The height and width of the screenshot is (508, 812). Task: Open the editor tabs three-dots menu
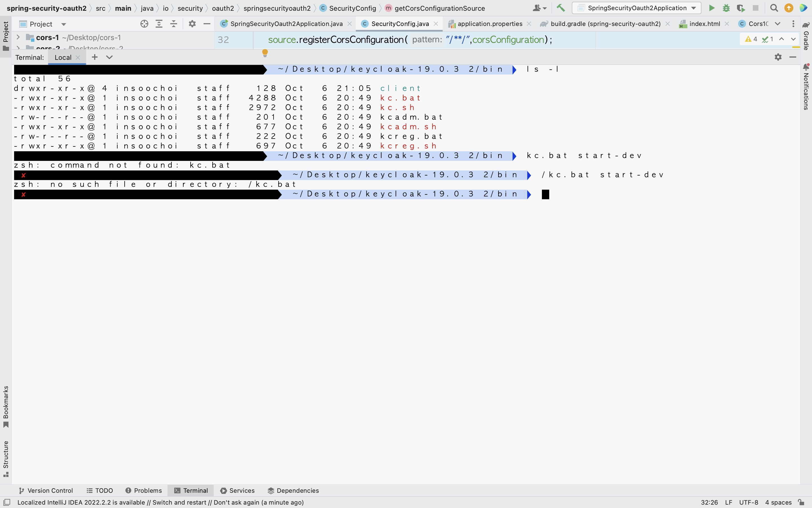(x=793, y=24)
